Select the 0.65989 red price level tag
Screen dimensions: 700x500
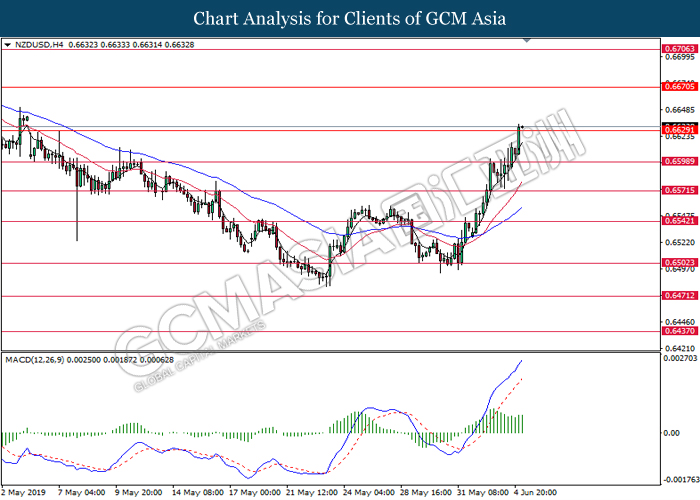(x=677, y=162)
